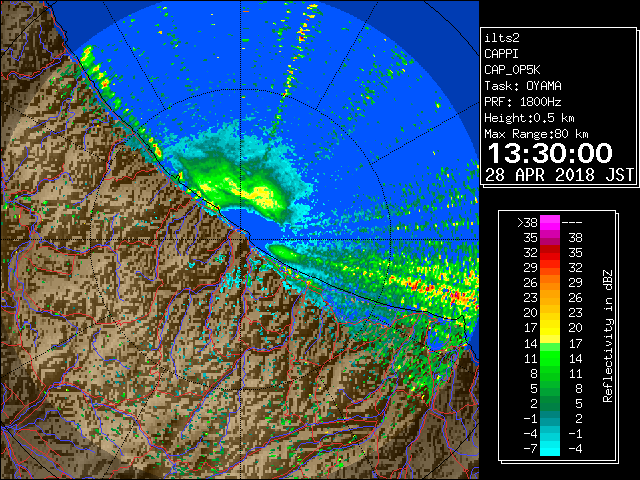Select the '28 APR 2018 JST' date
The height and width of the screenshot is (480, 640).
(x=560, y=175)
